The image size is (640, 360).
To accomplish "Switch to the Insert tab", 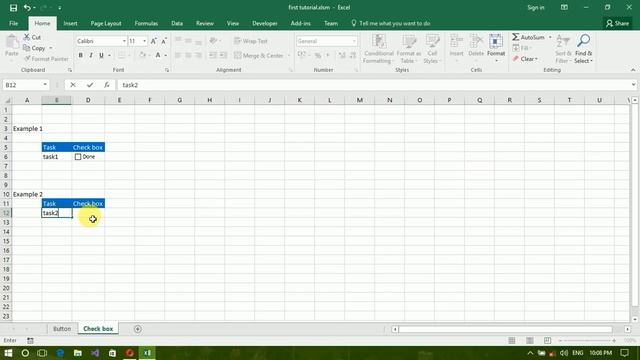I will (70, 23).
